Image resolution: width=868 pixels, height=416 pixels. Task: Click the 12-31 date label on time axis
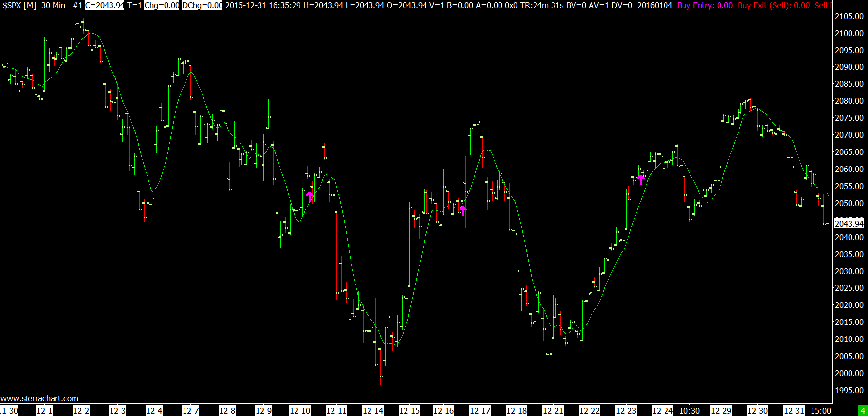click(x=794, y=411)
